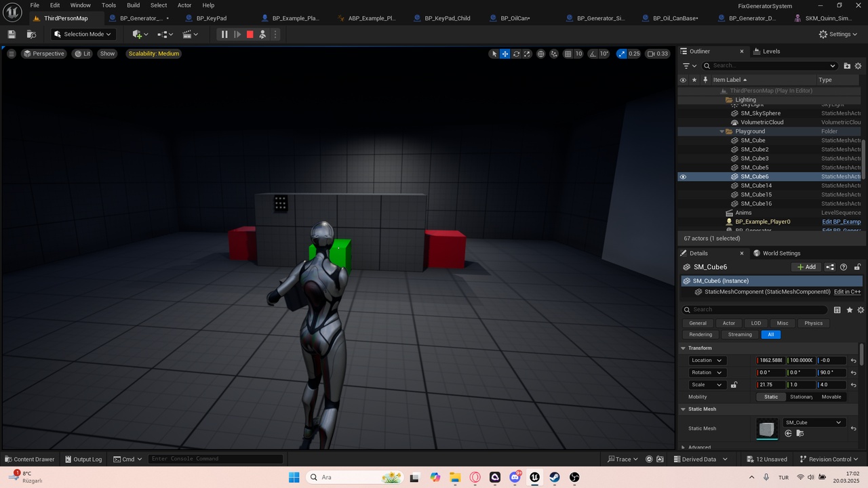Toggle the scale ratio lock icon
Viewport: 868px width, 488px height.
[734, 385]
